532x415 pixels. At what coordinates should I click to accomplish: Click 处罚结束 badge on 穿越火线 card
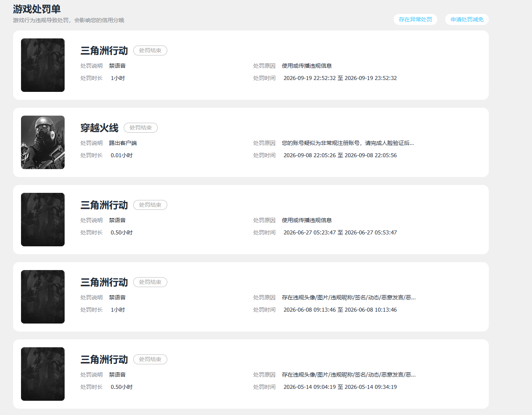point(141,128)
